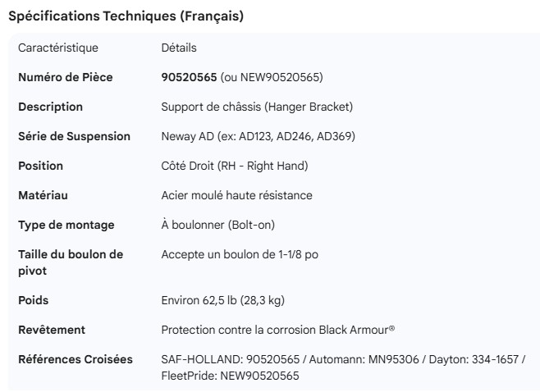Click the "Côté Droit (RH - Right Hand)" value

pos(235,166)
